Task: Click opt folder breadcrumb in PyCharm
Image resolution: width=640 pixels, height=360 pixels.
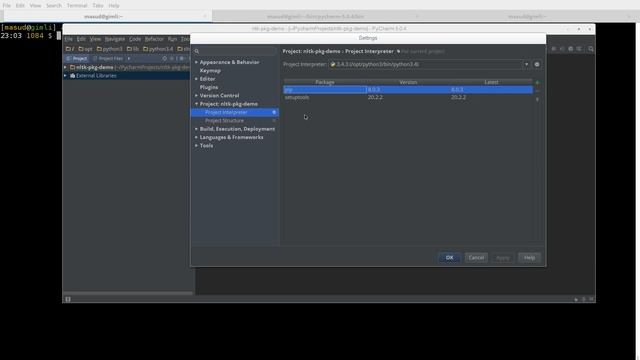Action: click(x=86, y=49)
